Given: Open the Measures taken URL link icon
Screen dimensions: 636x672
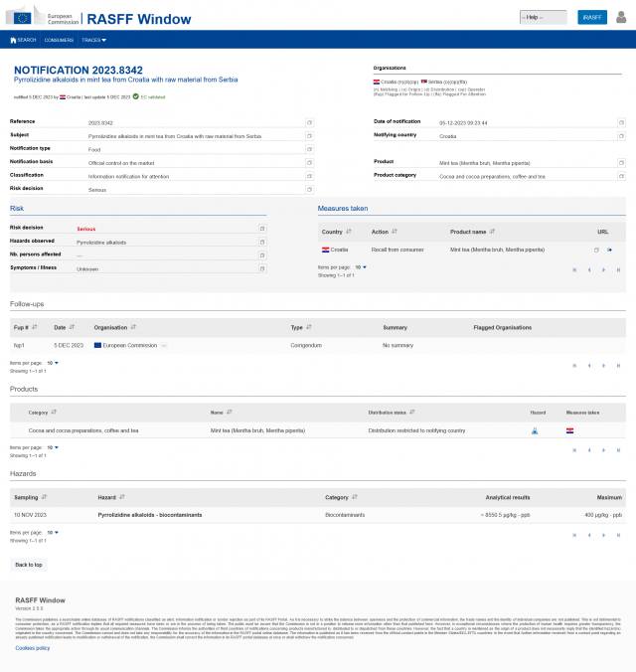Looking at the screenshot, I should 609,250.
